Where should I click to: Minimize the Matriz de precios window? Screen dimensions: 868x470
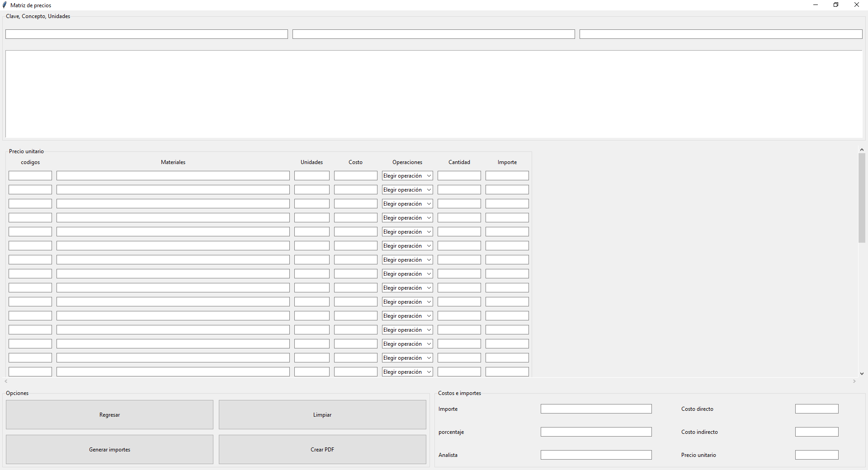816,5
